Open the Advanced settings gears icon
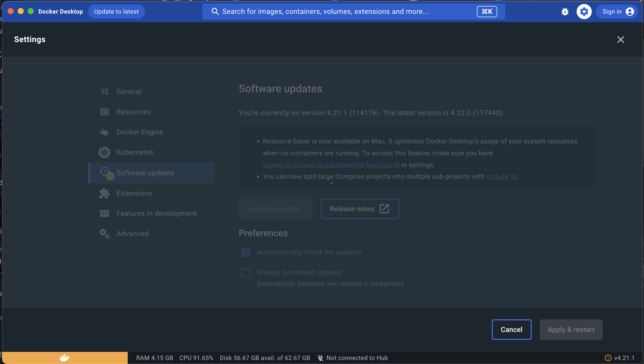 [104, 233]
